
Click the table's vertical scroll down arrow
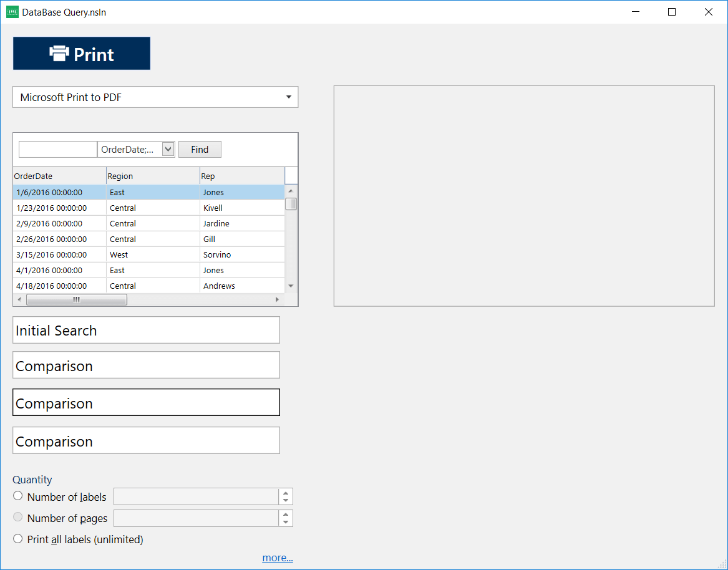coord(291,286)
